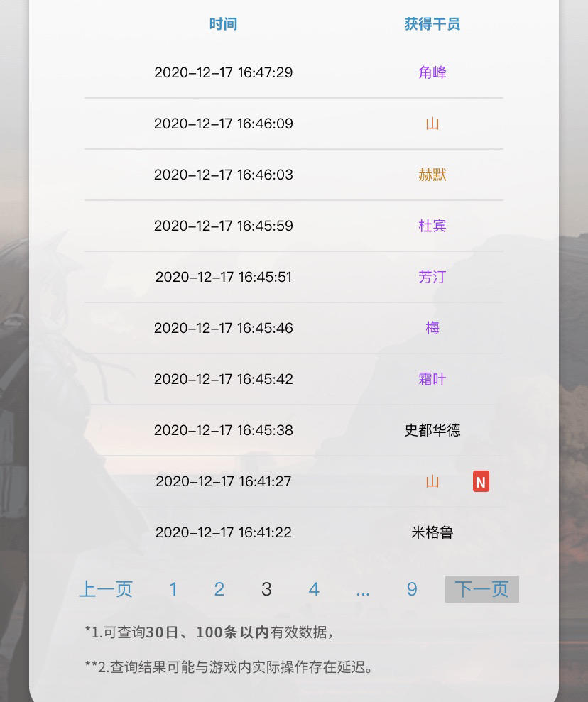Choose operator 杜宾 in the list
This screenshot has height=702, width=588.
click(432, 226)
